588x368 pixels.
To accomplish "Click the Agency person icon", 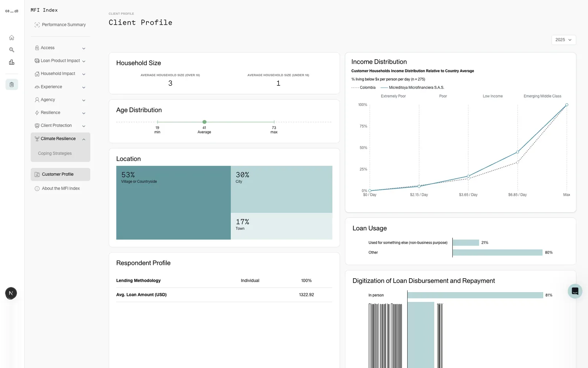I will (37, 100).
